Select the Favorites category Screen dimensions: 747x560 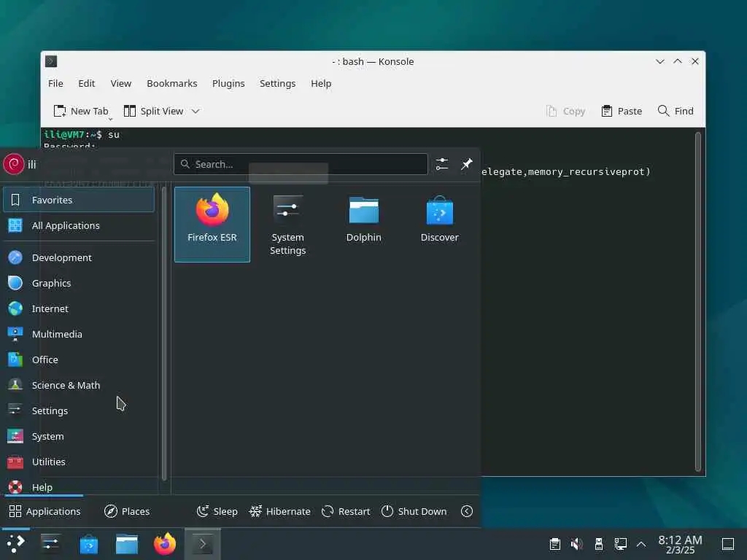79,200
